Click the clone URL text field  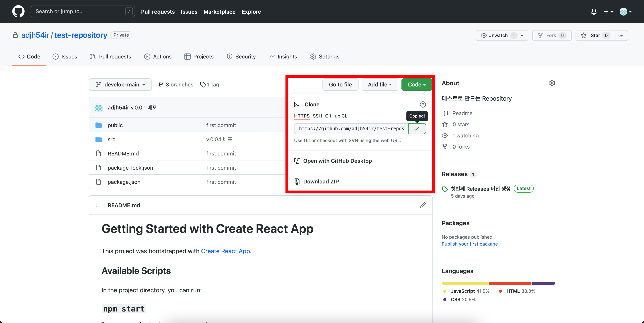[351, 128]
